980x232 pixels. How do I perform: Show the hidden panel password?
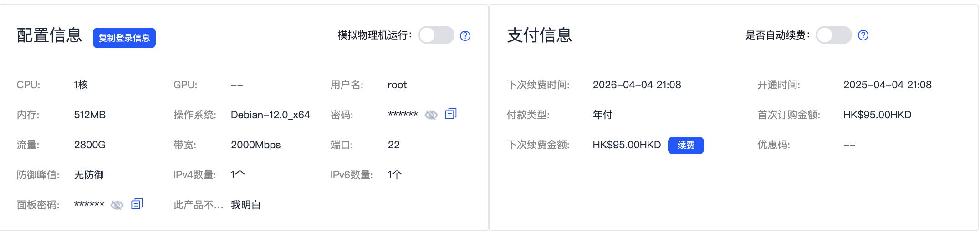click(117, 205)
